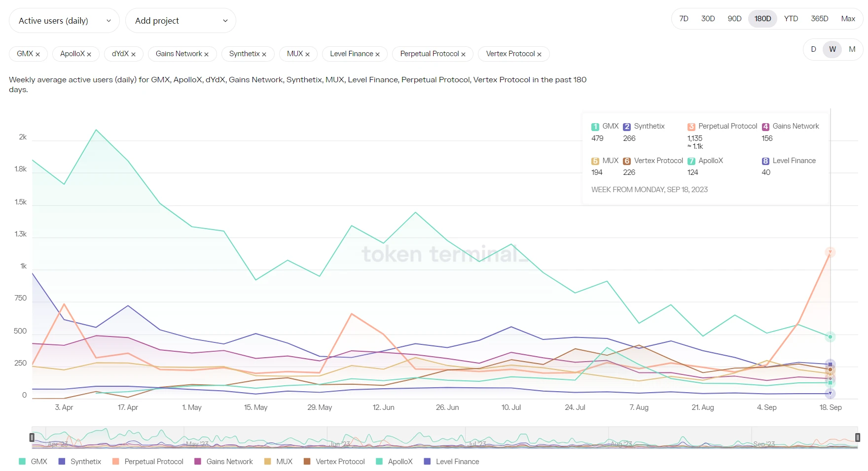
Task: Click rank 7 ApolloX badge in tooltip
Action: [x=691, y=161]
